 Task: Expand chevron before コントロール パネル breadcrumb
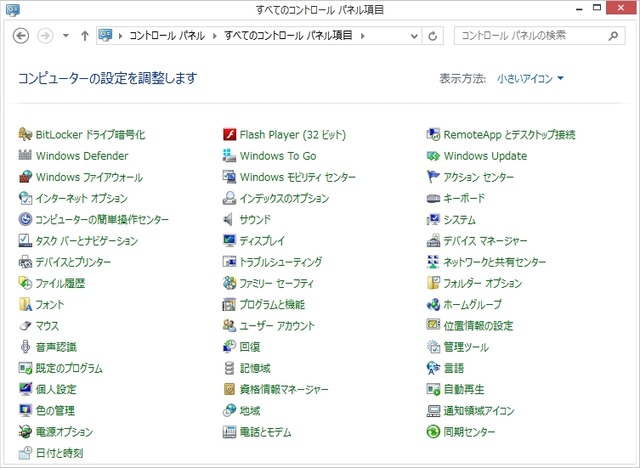[x=120, y=36]
